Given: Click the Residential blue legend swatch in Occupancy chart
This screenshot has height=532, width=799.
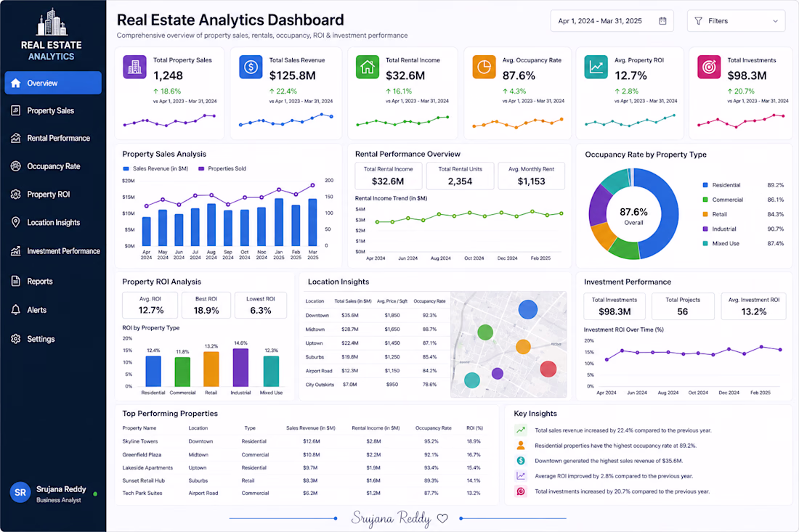Looking at the screenshot, I should click(705, 185).
